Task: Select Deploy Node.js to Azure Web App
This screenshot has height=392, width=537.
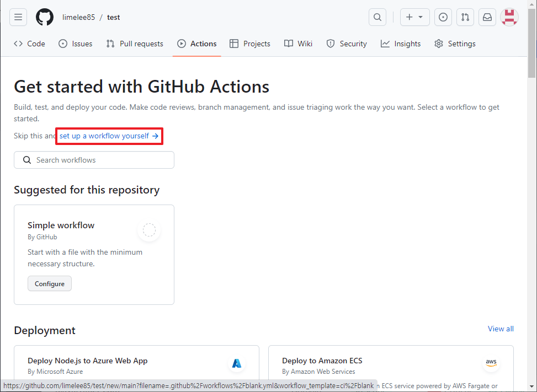Action: coord(88,361)
